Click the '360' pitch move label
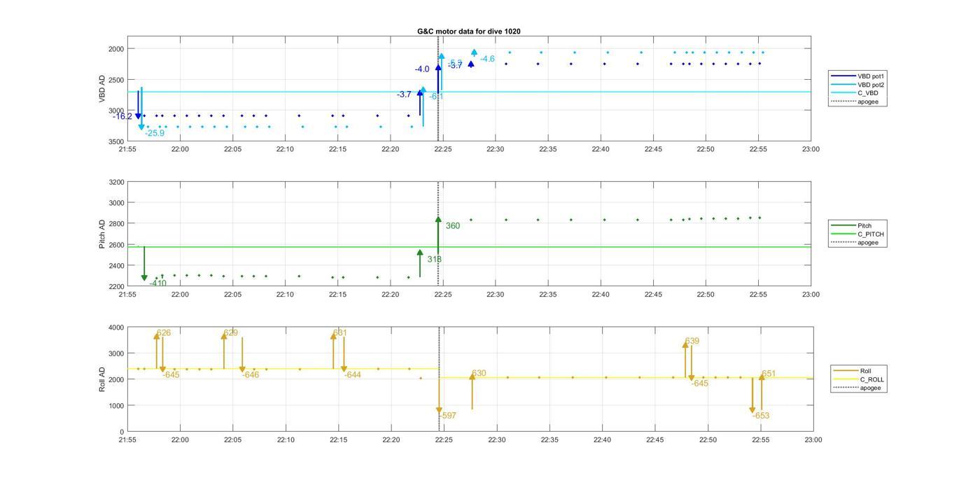 click(453, 226)
